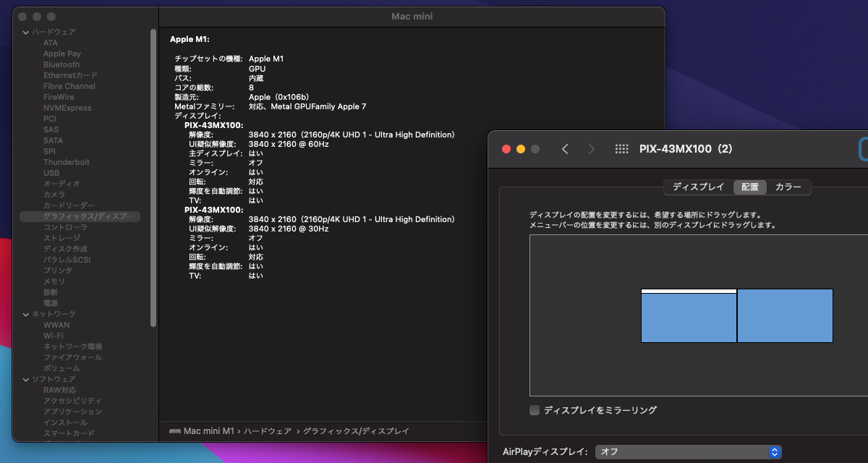The width and height of the screenshot is (868, 463).
Task: Open the AirPlayディスプレイ dropdown
Action: [x=688, y=452]
